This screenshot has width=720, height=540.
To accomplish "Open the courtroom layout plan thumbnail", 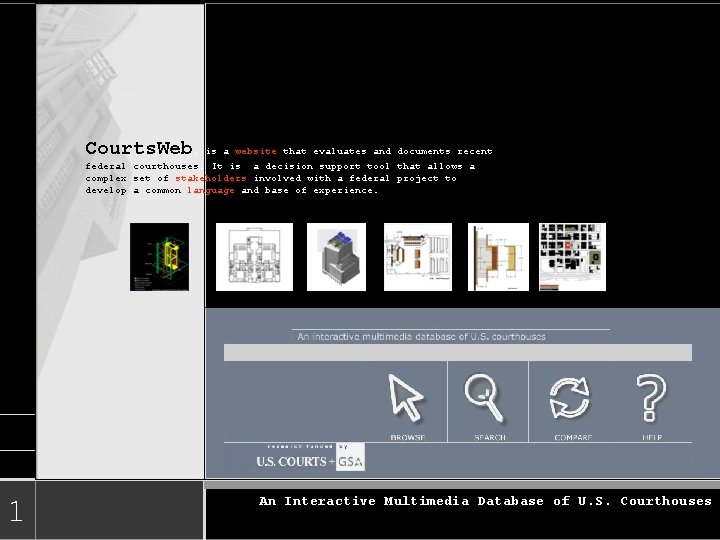I will (418, 257).
